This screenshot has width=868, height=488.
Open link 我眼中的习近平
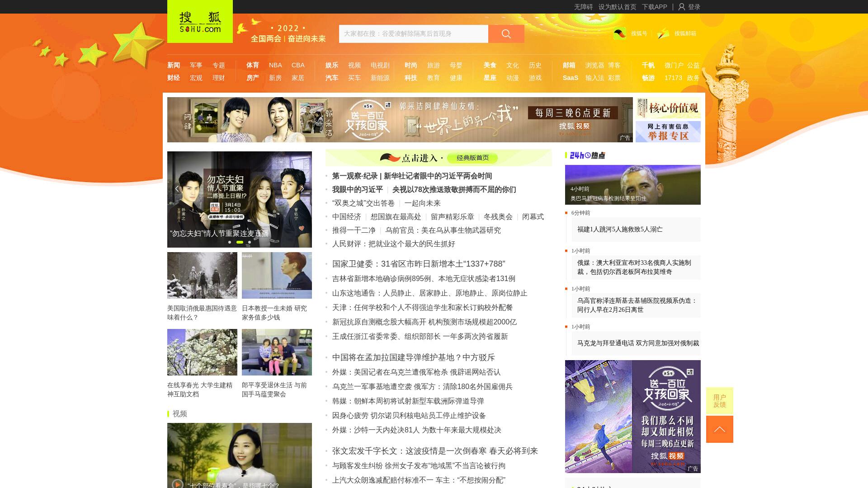[x=358, y=190]
